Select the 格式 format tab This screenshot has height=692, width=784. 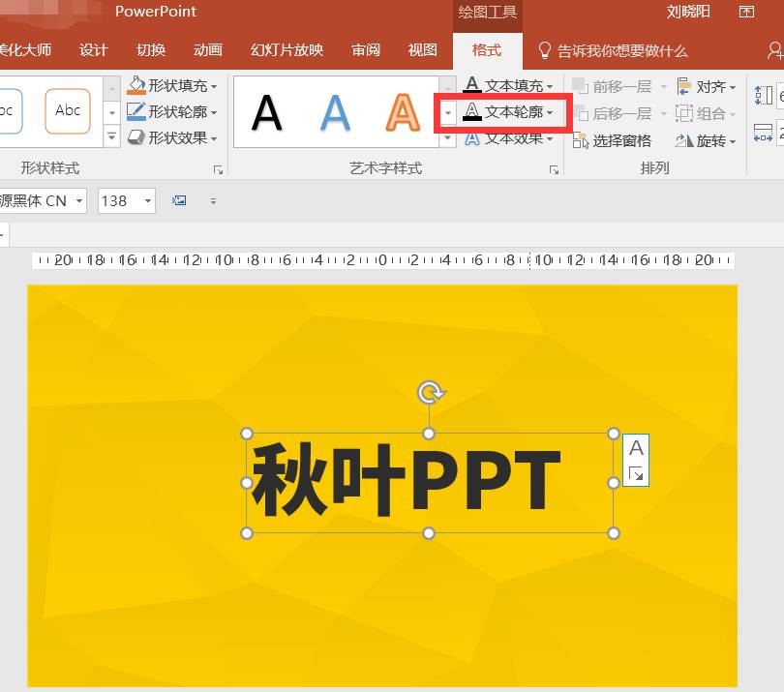(x=487, y=50)
